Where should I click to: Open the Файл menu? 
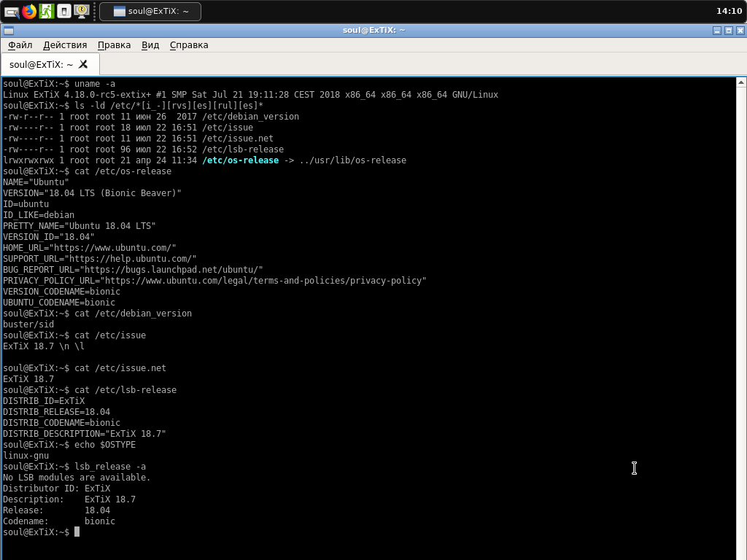pos(20,45)
